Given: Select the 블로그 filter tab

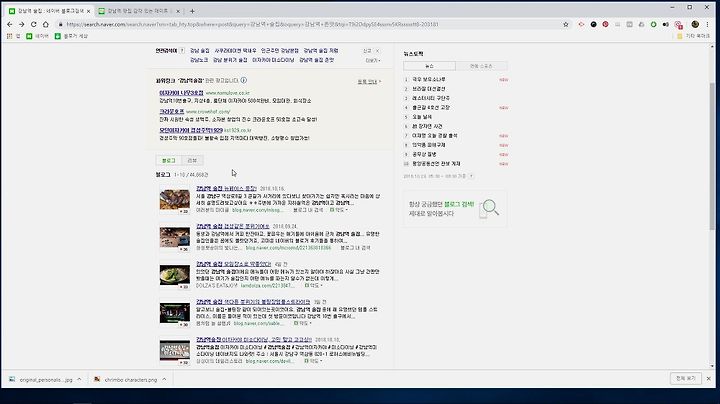Looking at the screenshot, I should pos(169,160).
